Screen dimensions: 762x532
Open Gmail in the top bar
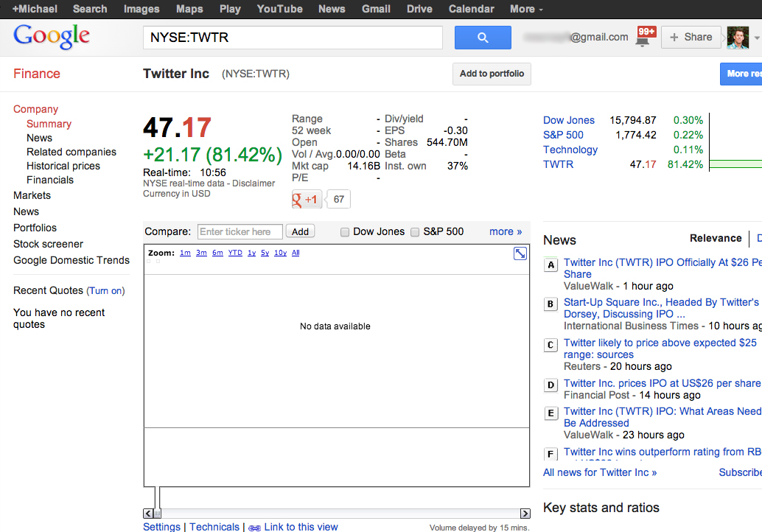tap(376, 9)
